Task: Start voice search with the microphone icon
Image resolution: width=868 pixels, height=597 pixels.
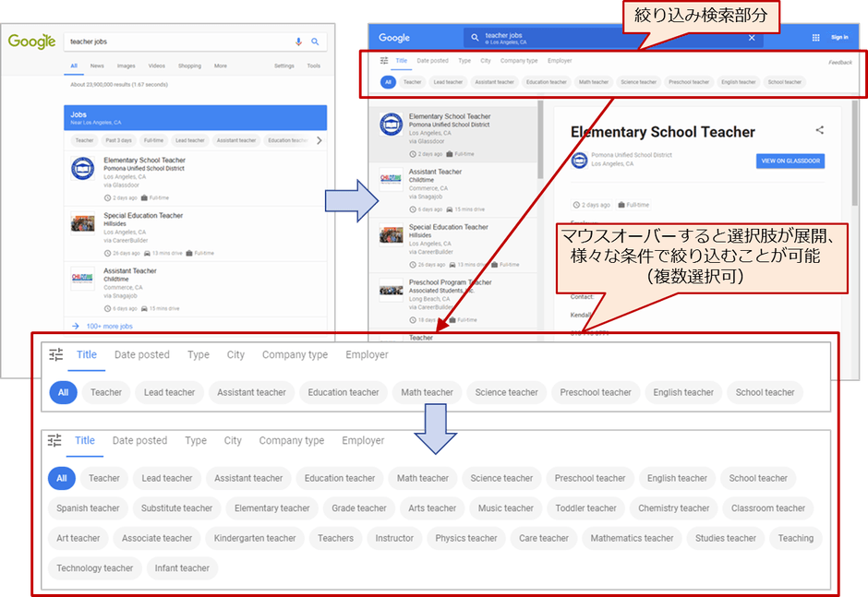Action: coord(298,41)
